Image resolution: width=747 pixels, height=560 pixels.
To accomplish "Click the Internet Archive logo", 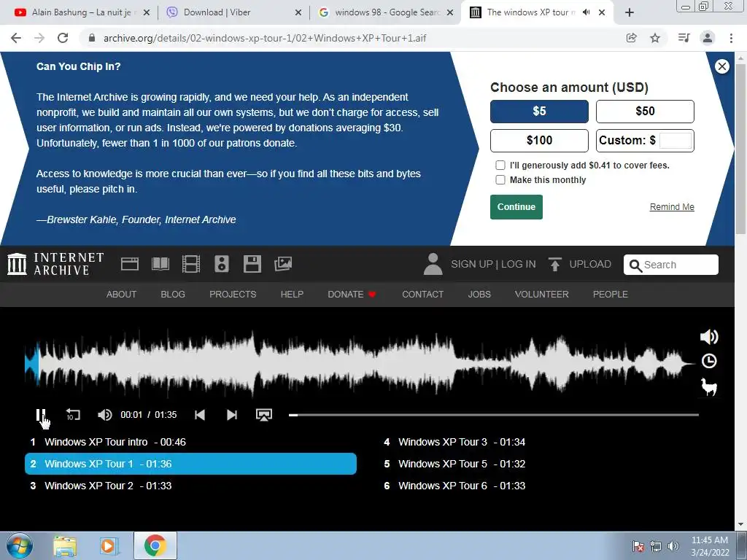I will 55,264.
